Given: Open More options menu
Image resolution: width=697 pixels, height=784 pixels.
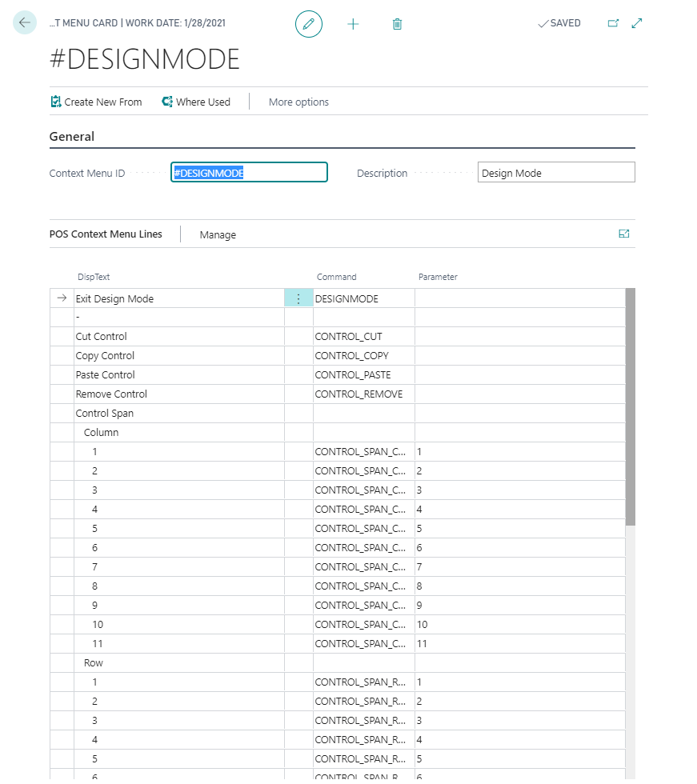Looking at the screenshot, I should (x=298, y=102).
